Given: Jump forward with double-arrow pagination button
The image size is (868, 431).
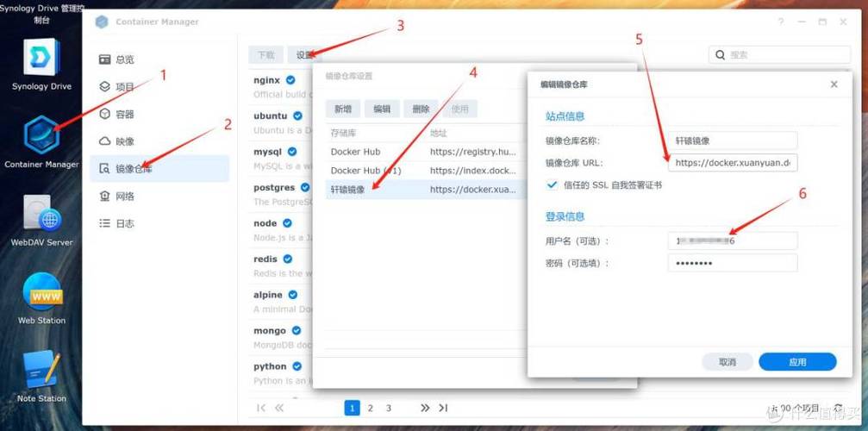Looking at the screenshot, I should [424, 408].
